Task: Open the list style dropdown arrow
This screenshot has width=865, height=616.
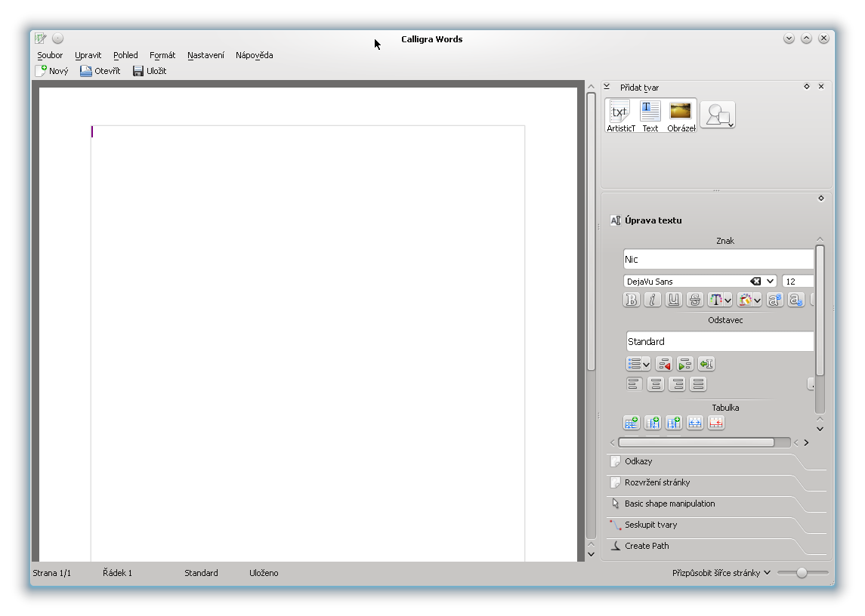Action: pos(647,365)
